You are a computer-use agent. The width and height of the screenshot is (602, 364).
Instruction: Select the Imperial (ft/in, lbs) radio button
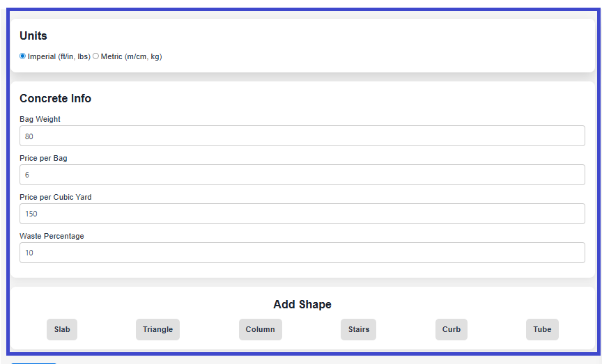(23, 56)
